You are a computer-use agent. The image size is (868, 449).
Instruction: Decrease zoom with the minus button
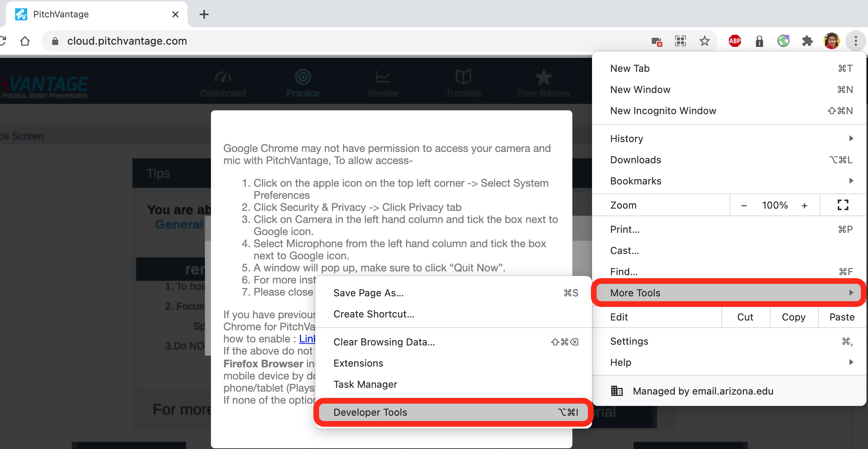744,205
